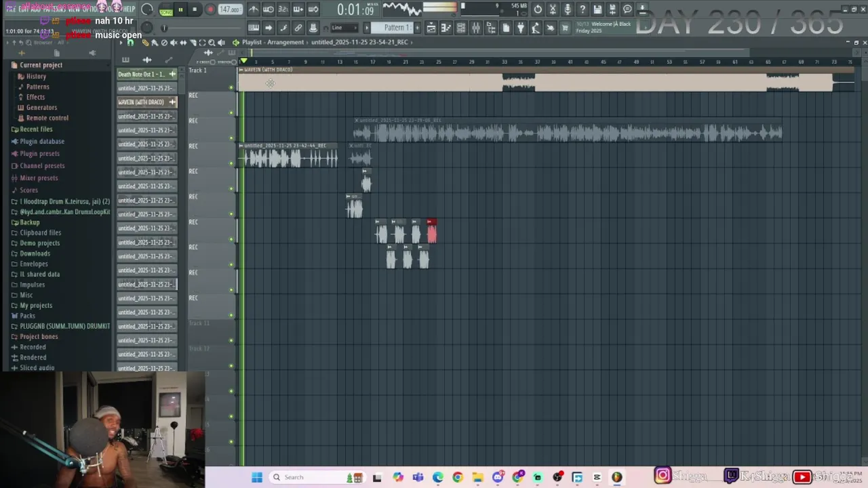Expand Mixer presets folder

click(39, 178)
